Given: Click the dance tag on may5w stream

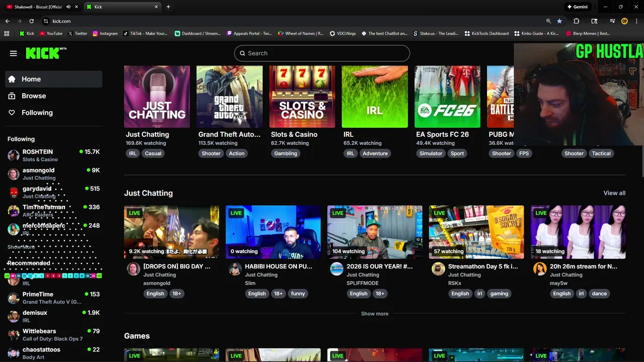Looking at the screenshot, I should pos(599,294).
